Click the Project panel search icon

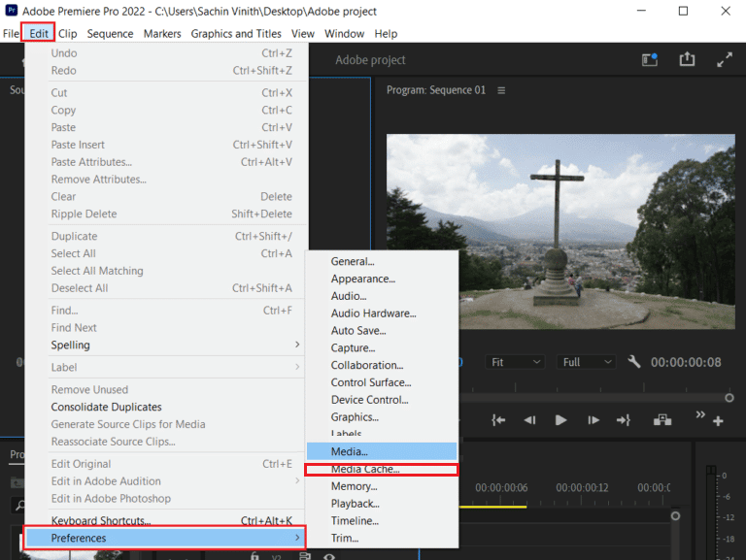(19, 505)
